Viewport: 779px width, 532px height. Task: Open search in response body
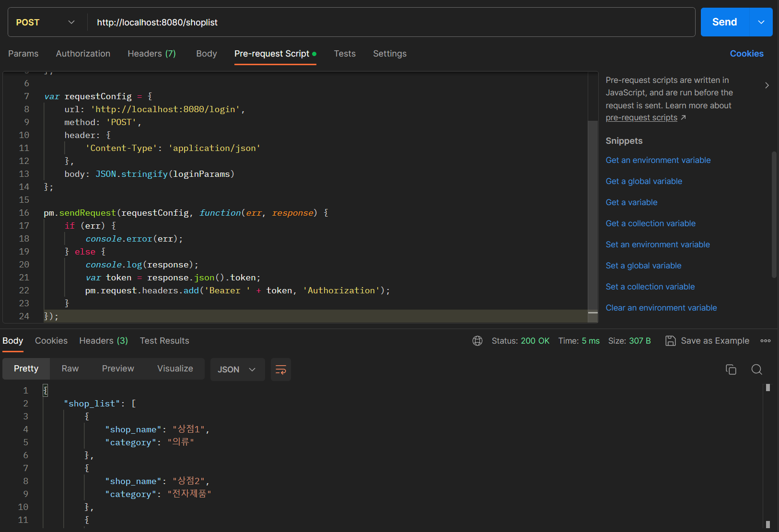point(756,370)
